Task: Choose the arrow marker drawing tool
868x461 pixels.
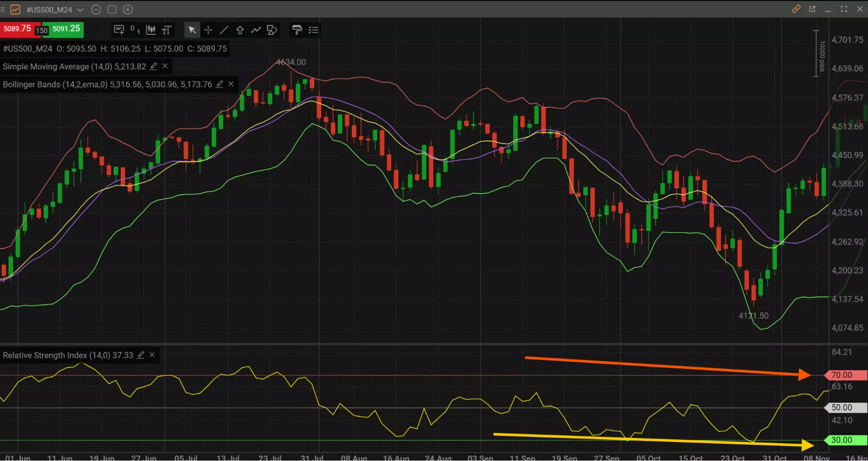Action: (240, 30)
